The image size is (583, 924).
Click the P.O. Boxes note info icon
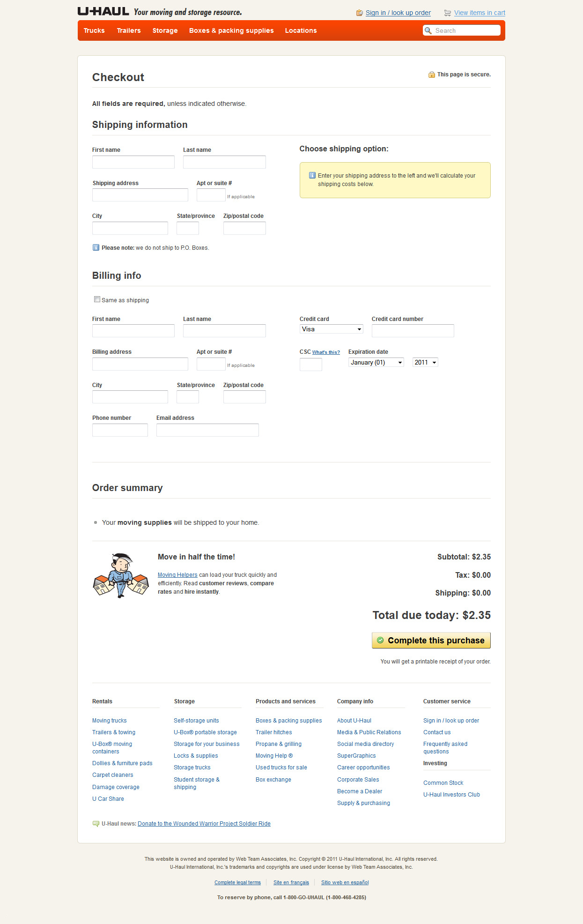point(96,247)
